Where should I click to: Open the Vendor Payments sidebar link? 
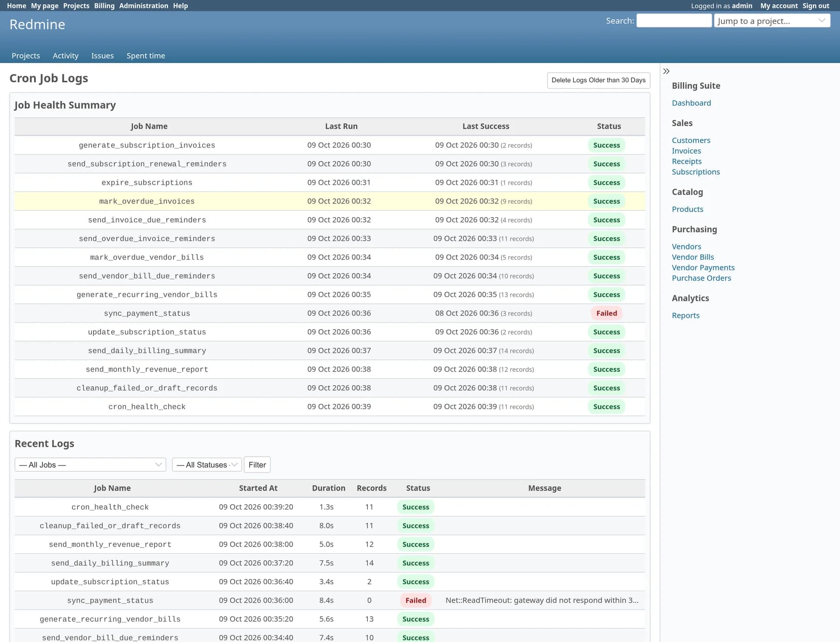coord(703,268)
